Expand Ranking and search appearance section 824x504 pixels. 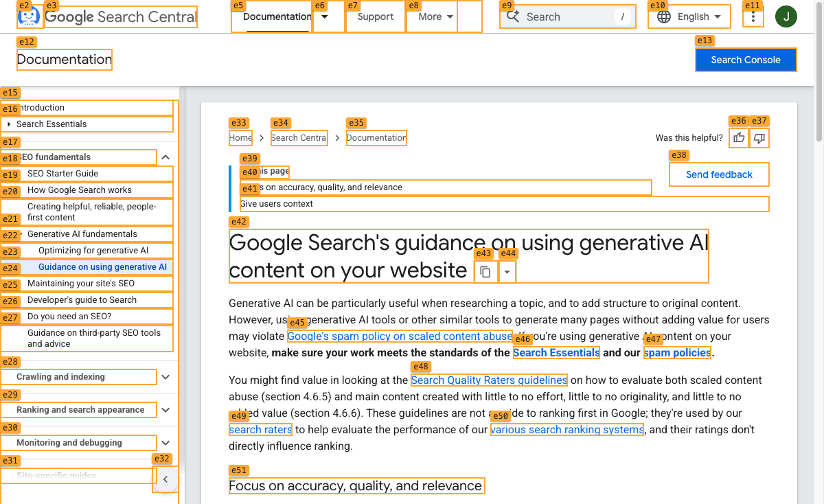click(x=165, y=410)
